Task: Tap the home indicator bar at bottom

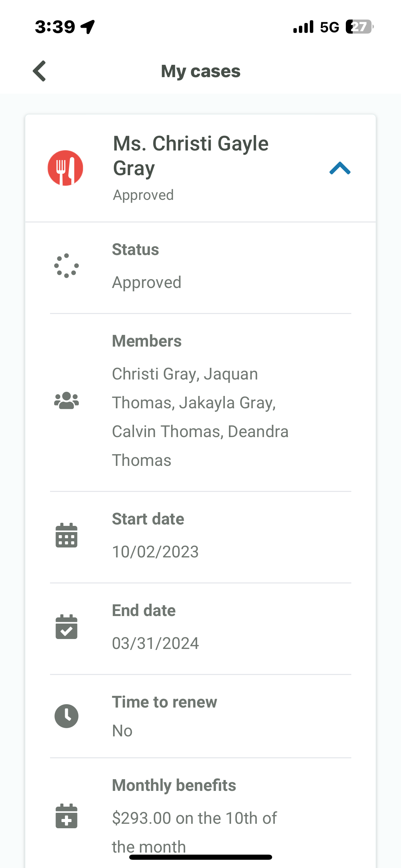Action: click(x=200, y=857)
